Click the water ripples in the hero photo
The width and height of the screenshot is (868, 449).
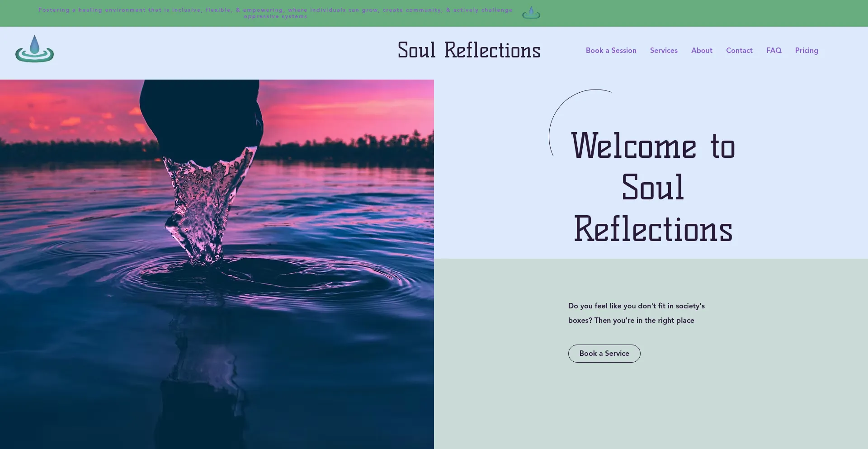271,276
